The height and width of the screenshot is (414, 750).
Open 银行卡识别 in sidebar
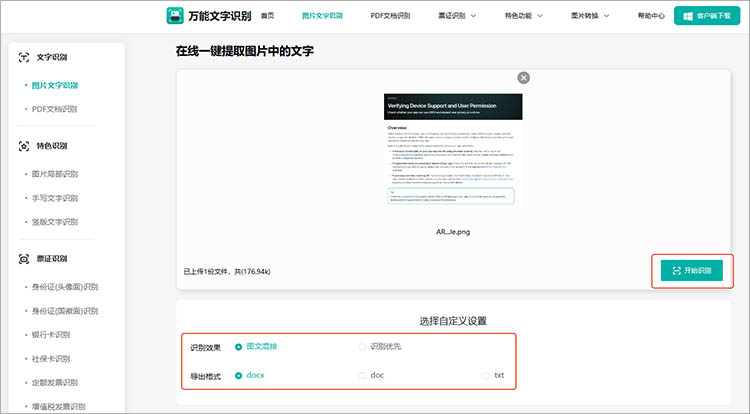coord(51,335)
